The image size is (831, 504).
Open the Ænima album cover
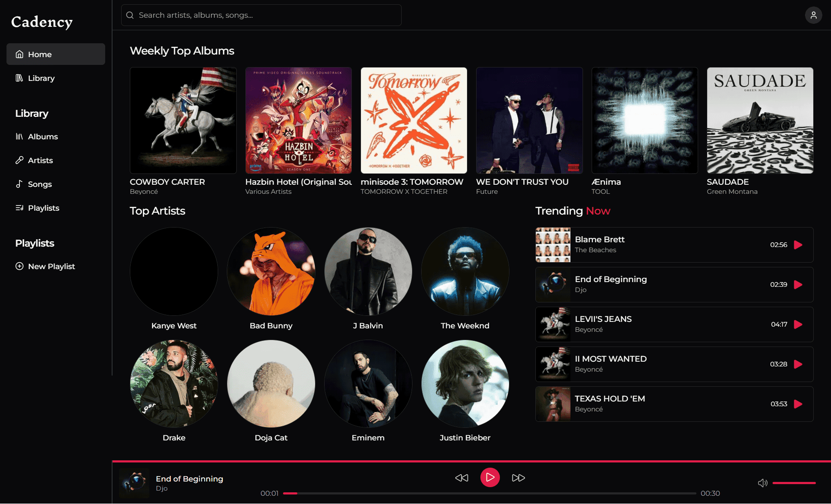point(645,120)
